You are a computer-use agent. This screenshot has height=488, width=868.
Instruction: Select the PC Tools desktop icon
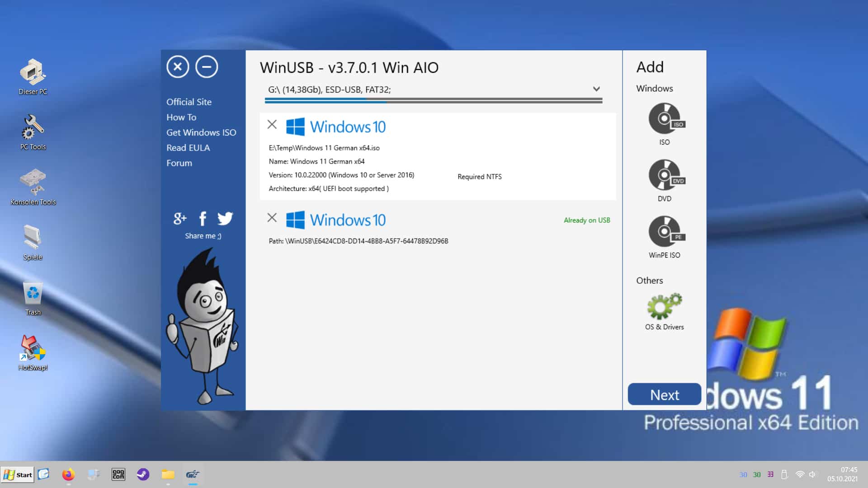point(33,132)
